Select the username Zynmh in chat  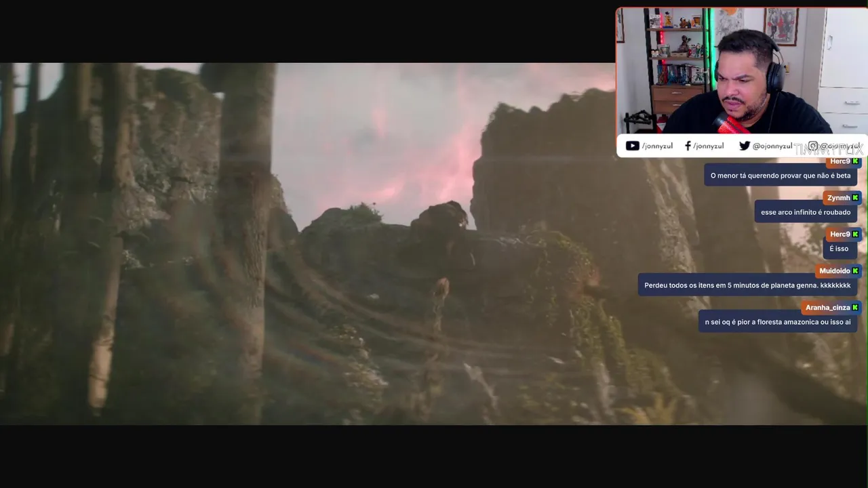pyautogui.click(x=839, y=198)
